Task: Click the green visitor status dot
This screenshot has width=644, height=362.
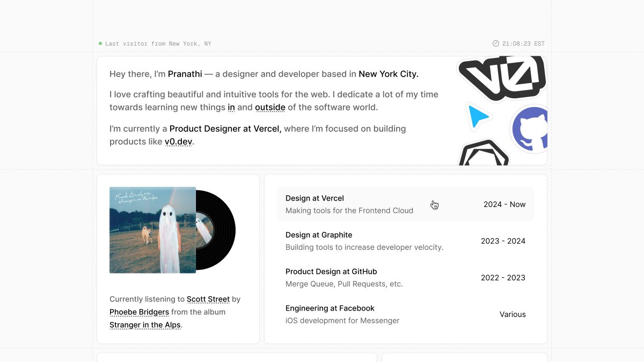Action: point(100,43)
